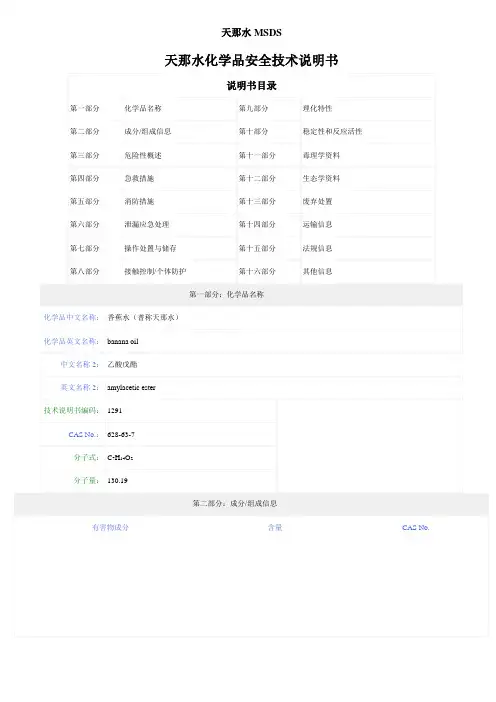This screenshot has height=702, width=496.
Task: Open 稳定性和反应活性 contents entry
Action: pos(332,132)
